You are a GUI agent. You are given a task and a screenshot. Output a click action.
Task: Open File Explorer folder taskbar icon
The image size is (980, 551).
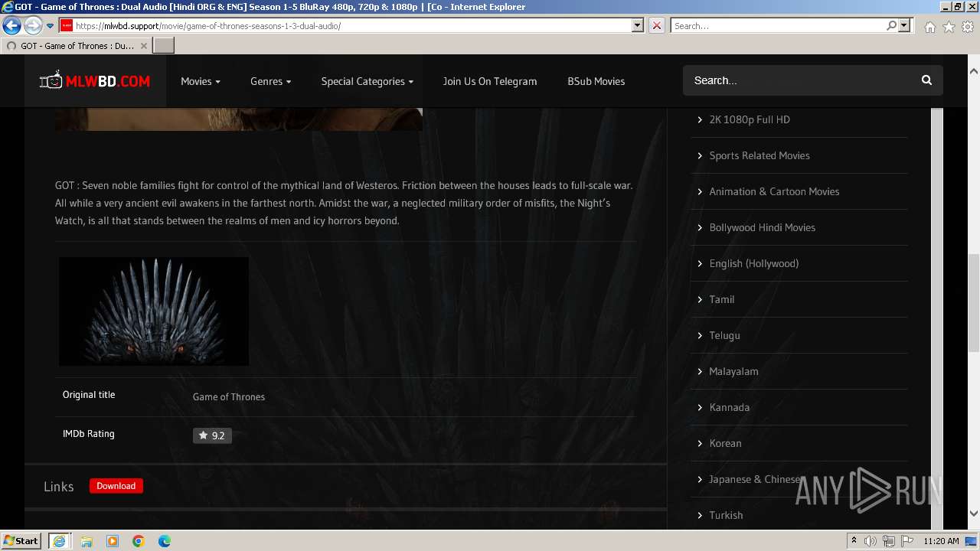87,541
